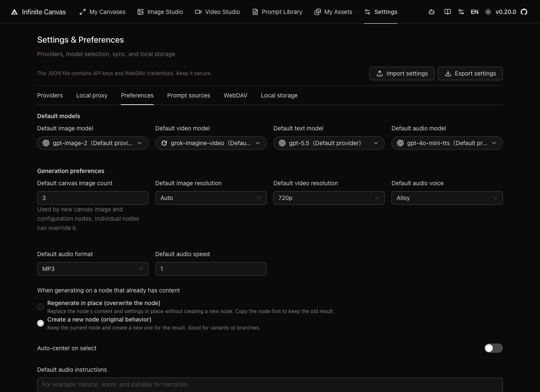540x392 pixels.
Task: Open Image Studio
Action: pos(160,12)
